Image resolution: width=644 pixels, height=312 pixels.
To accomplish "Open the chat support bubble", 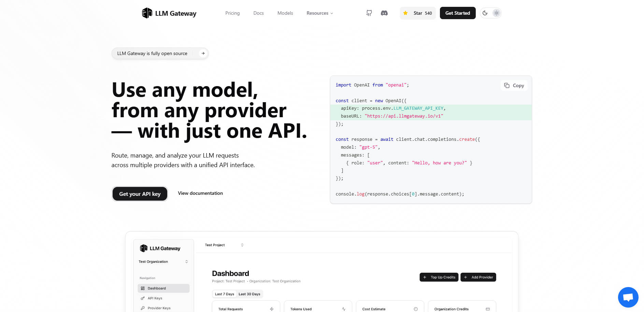I will [x=628, y=297].
